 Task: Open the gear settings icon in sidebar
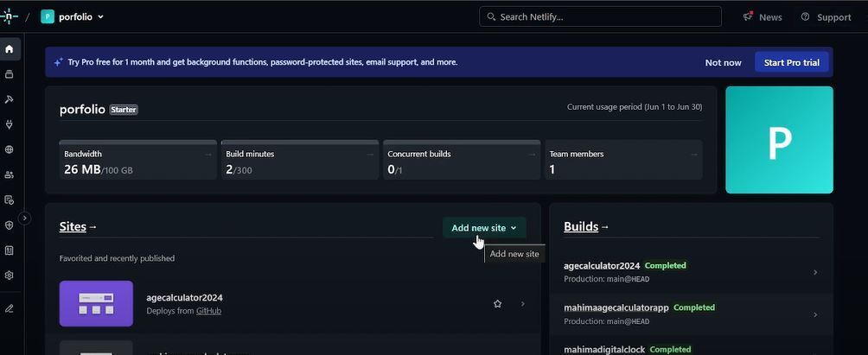(10, 276)
